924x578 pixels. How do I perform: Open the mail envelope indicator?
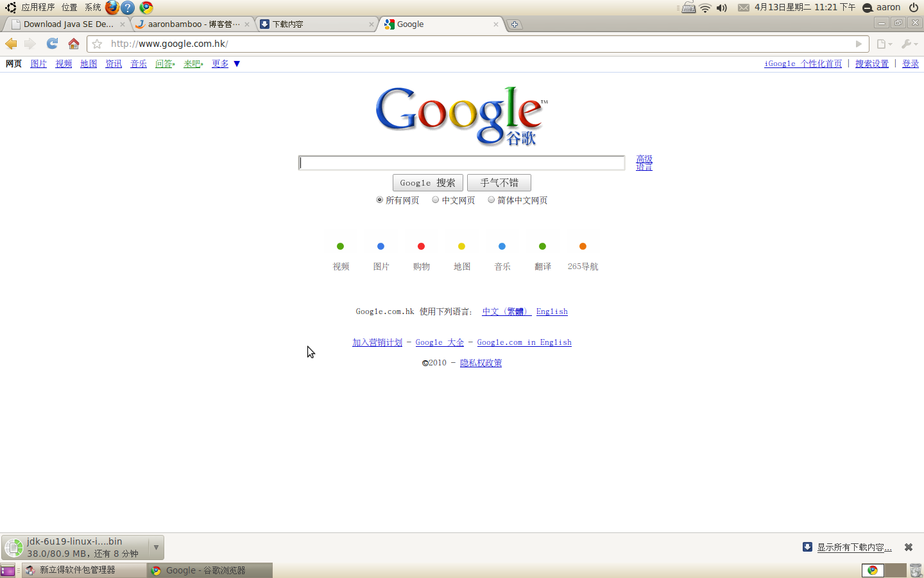[x=743, y=8]
